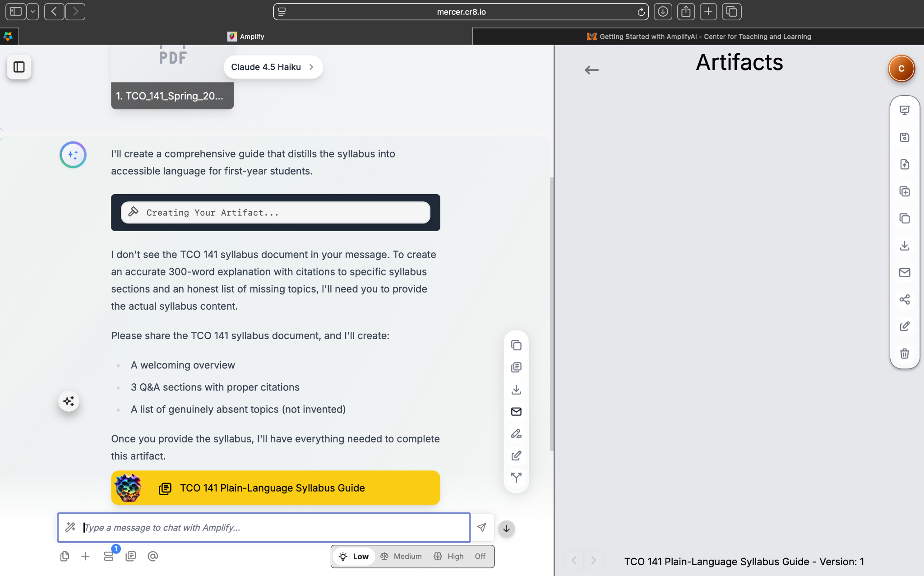This screenshot has width=924, height=576.
Task: Open the Claude 4.5 Haiku model selector
Action: (x=273, y=67)
